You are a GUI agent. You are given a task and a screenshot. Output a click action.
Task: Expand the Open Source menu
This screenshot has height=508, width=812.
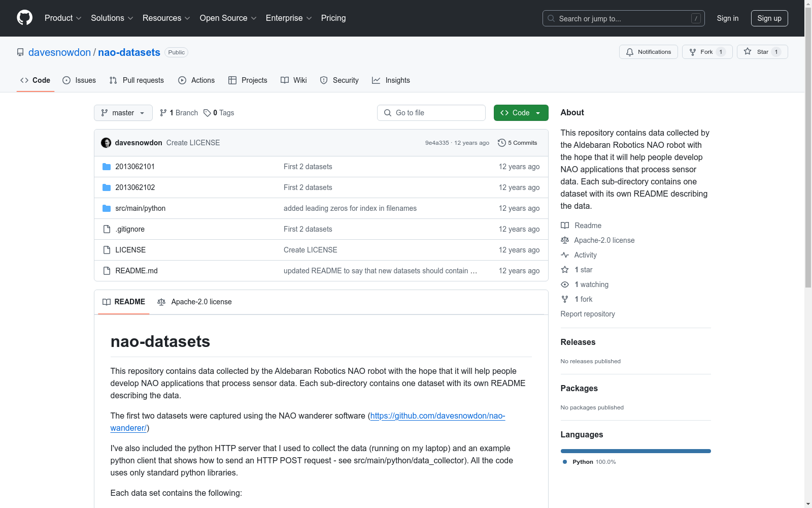click(x=228, y=18)
